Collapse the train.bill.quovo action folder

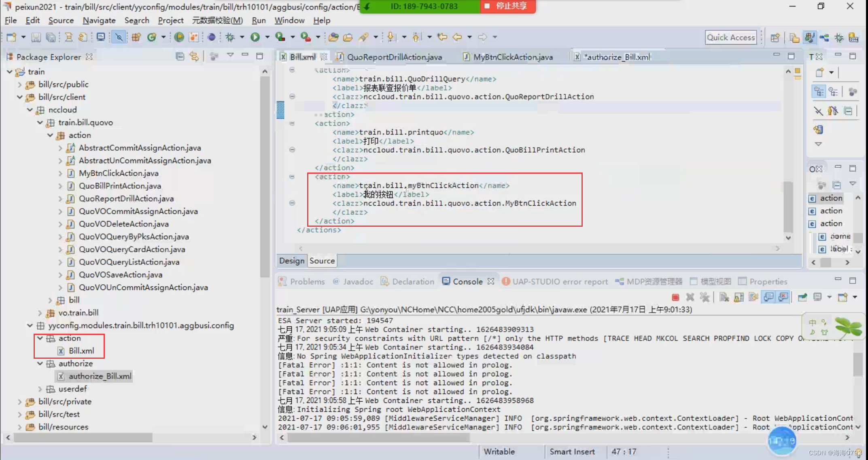[50, 135]
